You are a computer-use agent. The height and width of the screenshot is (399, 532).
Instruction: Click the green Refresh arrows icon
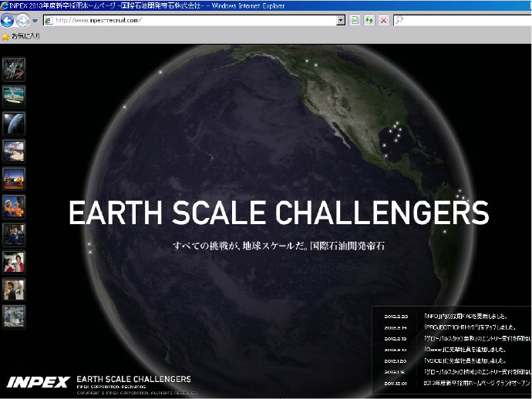tap(369, 20)
